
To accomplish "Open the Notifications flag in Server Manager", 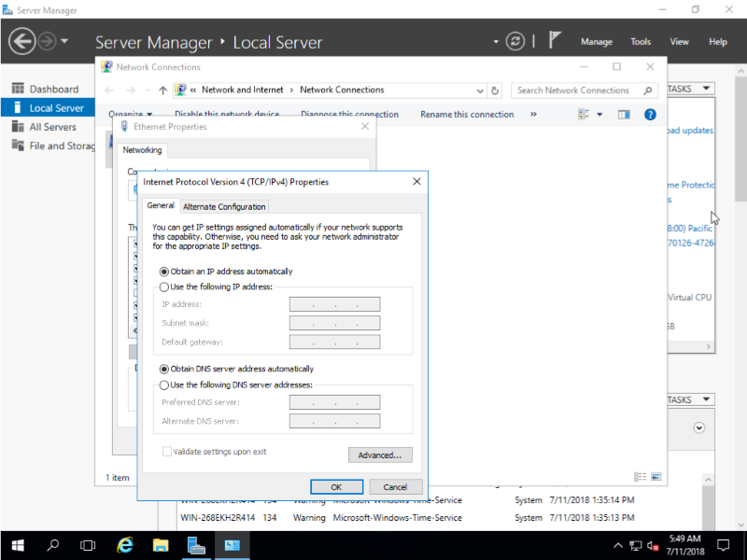I will 554,40.
